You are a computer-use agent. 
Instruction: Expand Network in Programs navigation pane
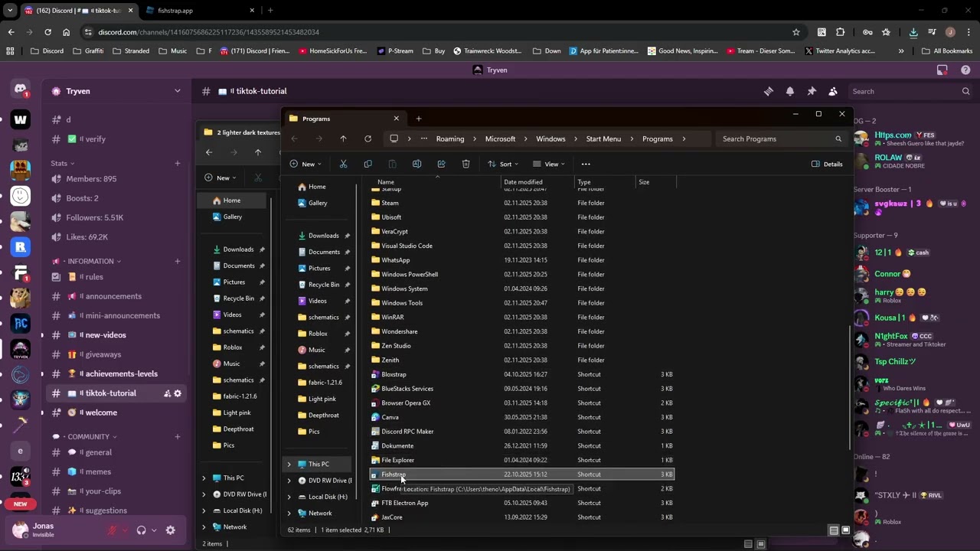pyautogui.click(x=289, y=513)
